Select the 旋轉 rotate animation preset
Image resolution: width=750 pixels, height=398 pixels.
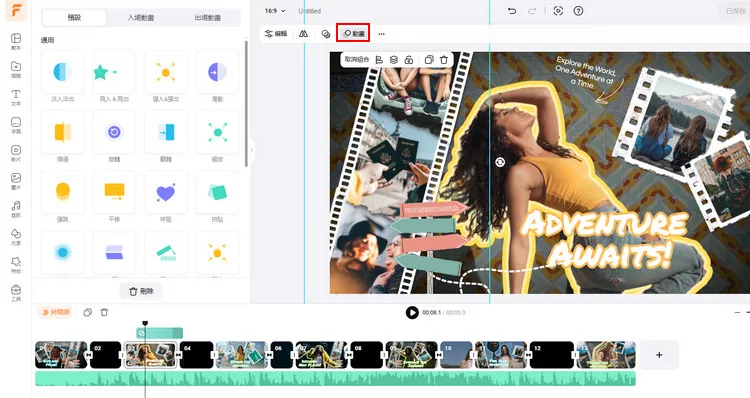click(x=114, y=132)
